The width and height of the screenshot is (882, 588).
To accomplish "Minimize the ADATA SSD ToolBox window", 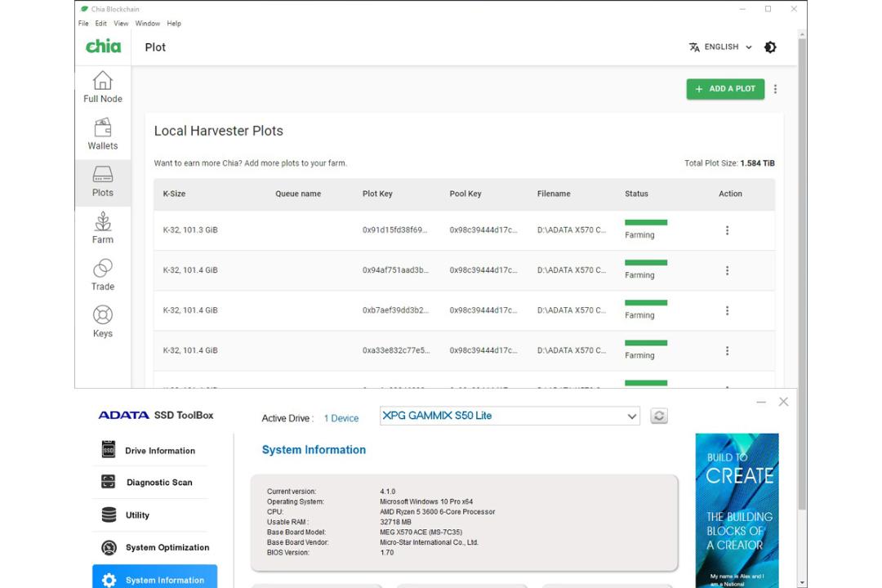I will (761, 403).
